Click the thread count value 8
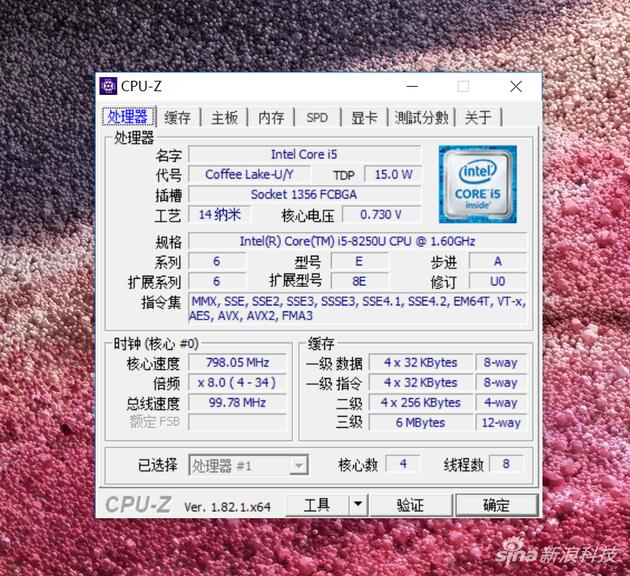The image size is (630, 576). point(506,464)
